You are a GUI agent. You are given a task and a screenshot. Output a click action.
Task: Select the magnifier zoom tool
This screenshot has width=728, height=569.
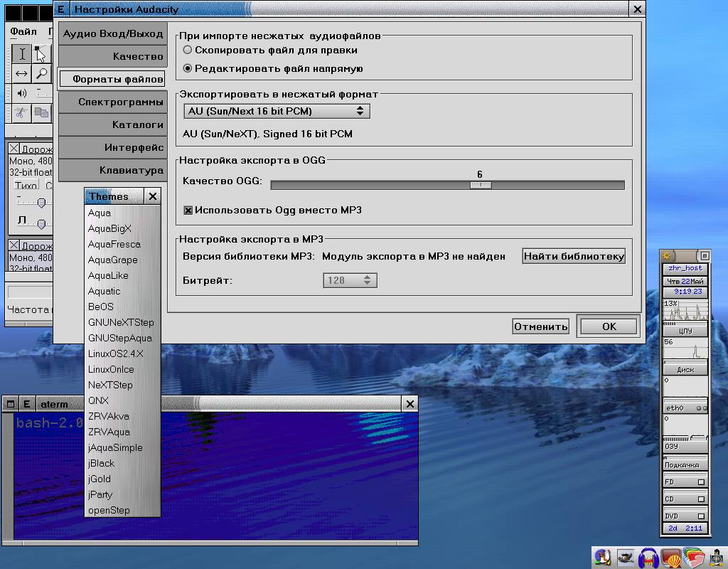tap(42, 74)
